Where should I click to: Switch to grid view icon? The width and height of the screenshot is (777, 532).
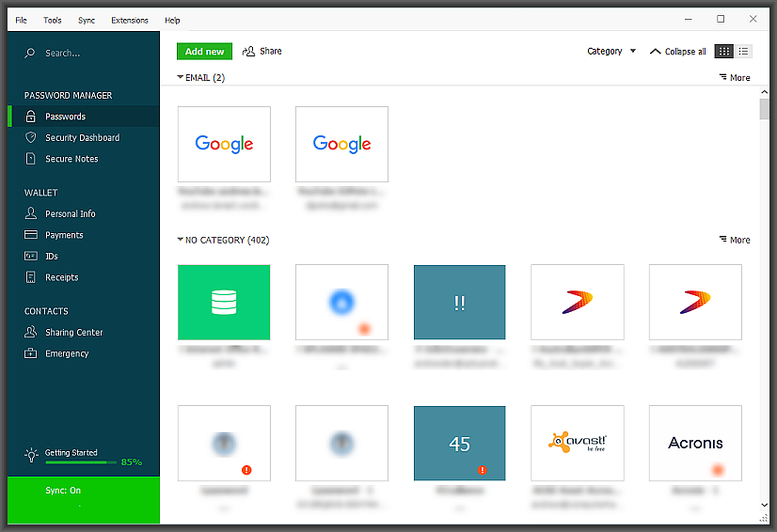[x=724, y=51]
